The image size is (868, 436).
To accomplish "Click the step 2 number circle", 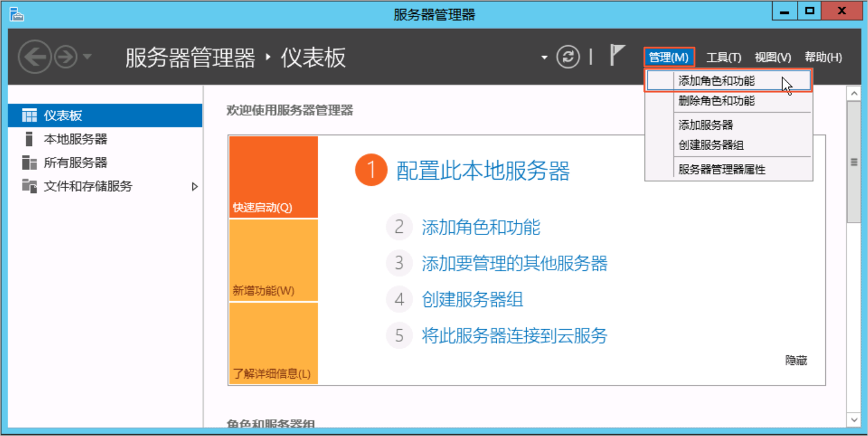I will (399, 227).
